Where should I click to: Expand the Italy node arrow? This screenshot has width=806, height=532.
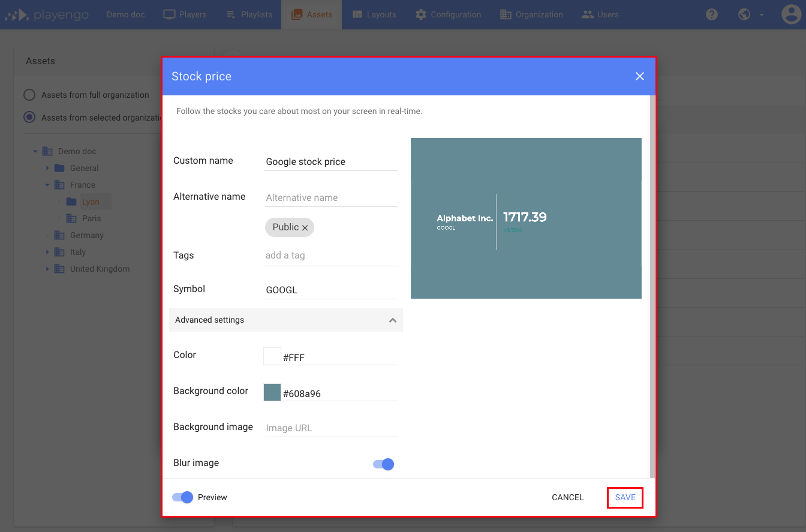[x=47, y=253]
